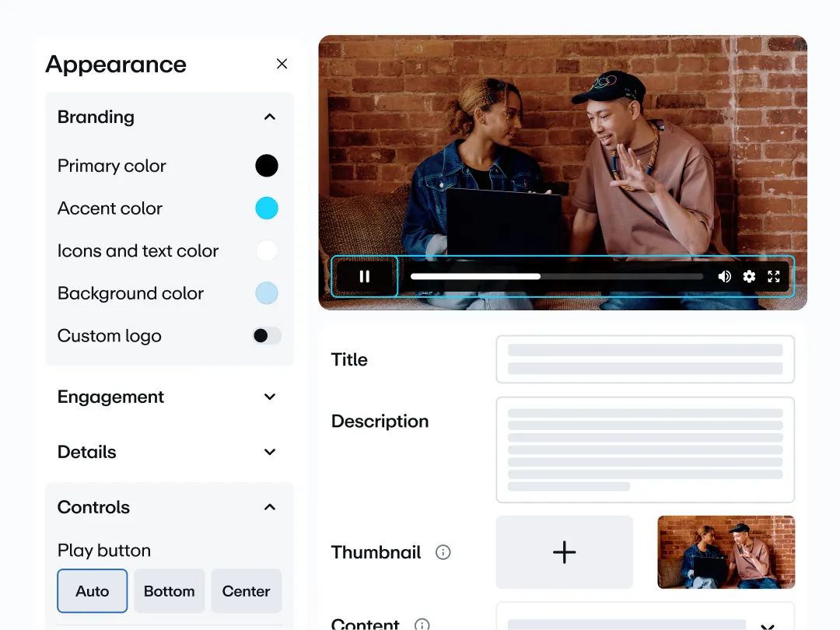
Task: Click the Accent color label
Action: tap(110, 208)
